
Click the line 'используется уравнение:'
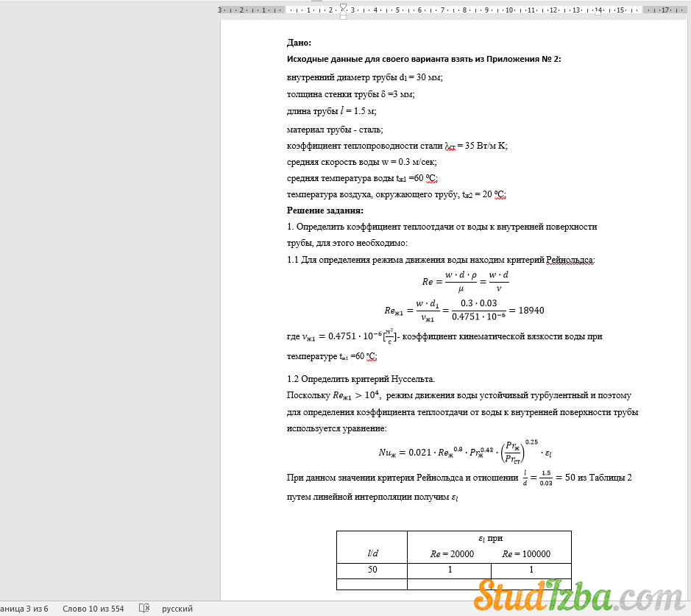pyautogui.click(x=336, y=428)
